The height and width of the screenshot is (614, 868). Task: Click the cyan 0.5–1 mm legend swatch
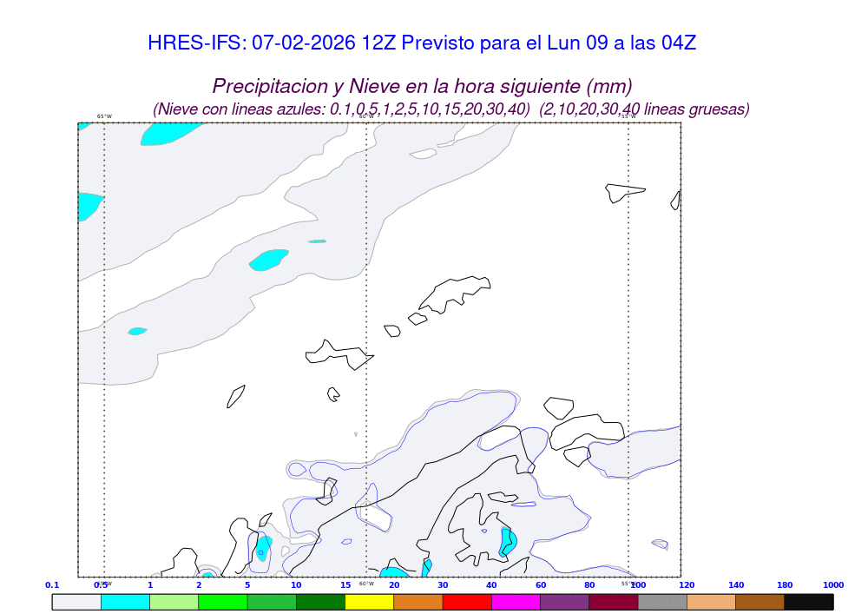click(x=125, y=601)
